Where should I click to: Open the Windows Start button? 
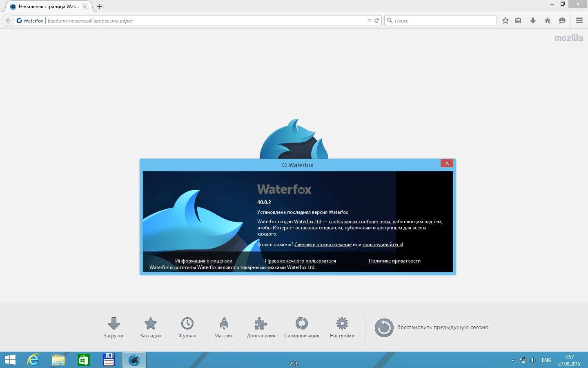[x=10, y=360]
